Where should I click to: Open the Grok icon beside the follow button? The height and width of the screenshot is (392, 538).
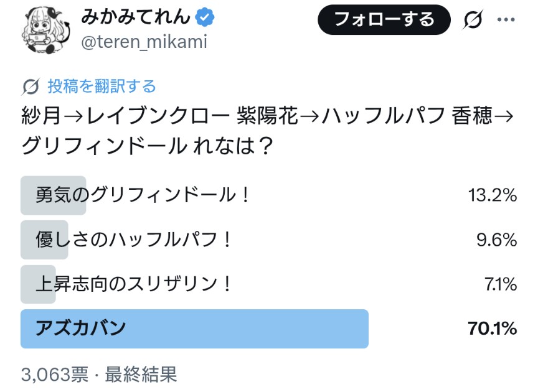pyautogui.click(x=474, y=21)
